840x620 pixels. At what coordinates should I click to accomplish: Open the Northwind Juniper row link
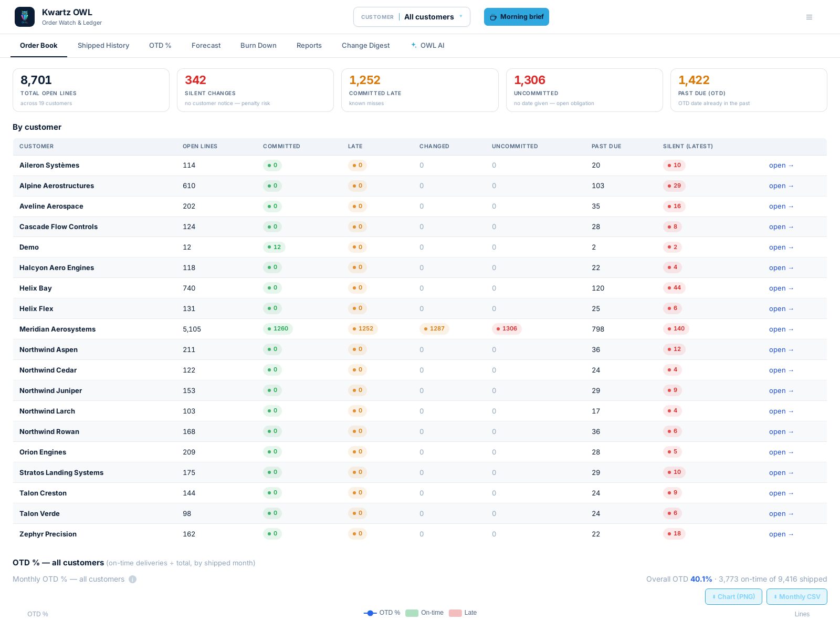[x=781, y=390]
